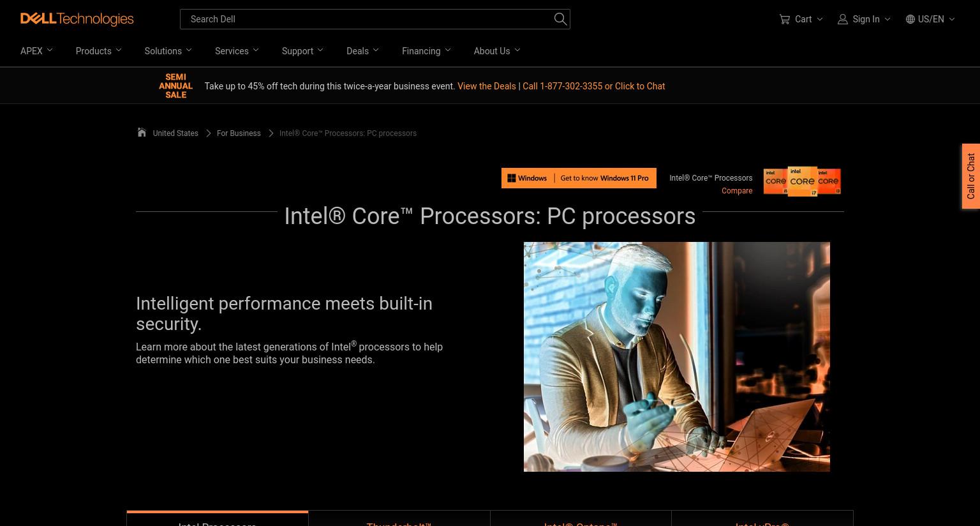Image resolution: width=980 pixels, height=526 pixels.
Task: Open the shopping cart icon
Action: 784,19
